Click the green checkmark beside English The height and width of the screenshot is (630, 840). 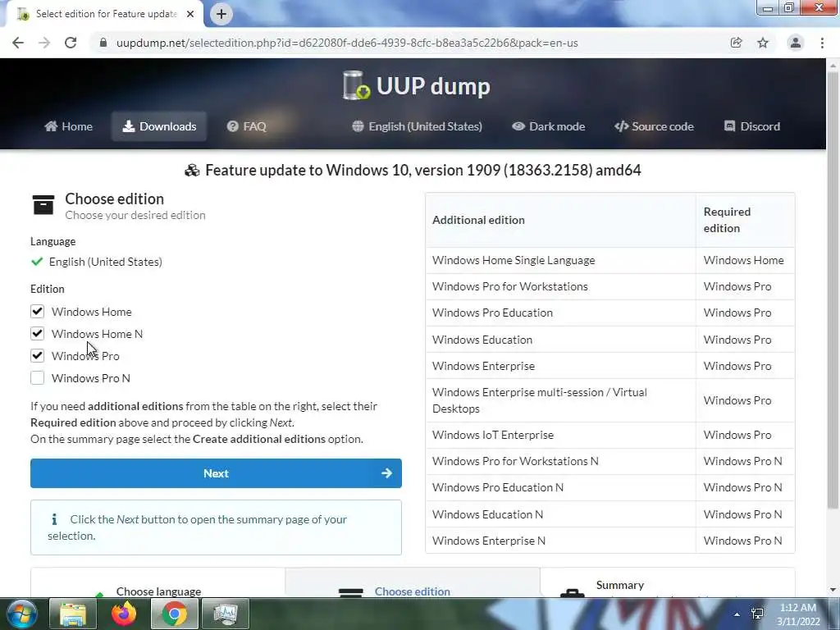(x=37, y=262)
